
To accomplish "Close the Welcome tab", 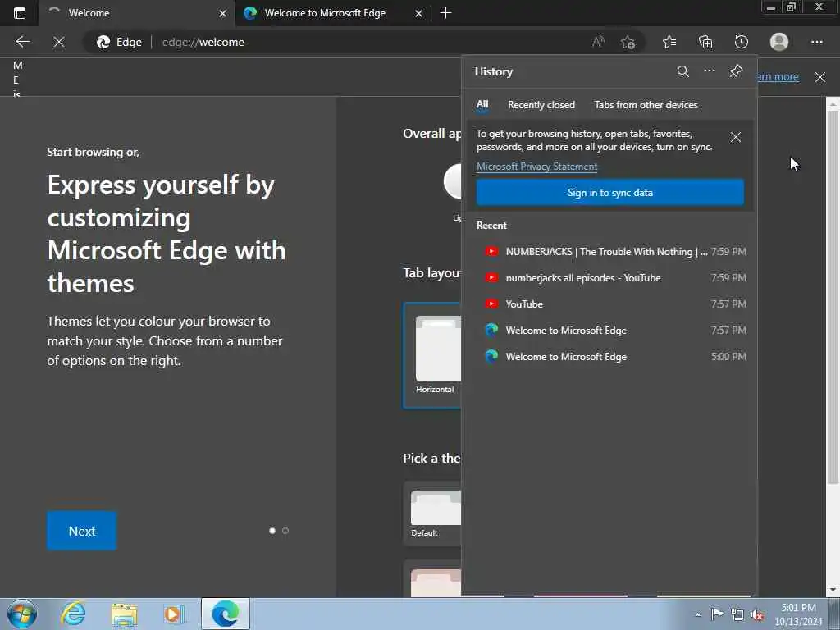I will 222,13.
